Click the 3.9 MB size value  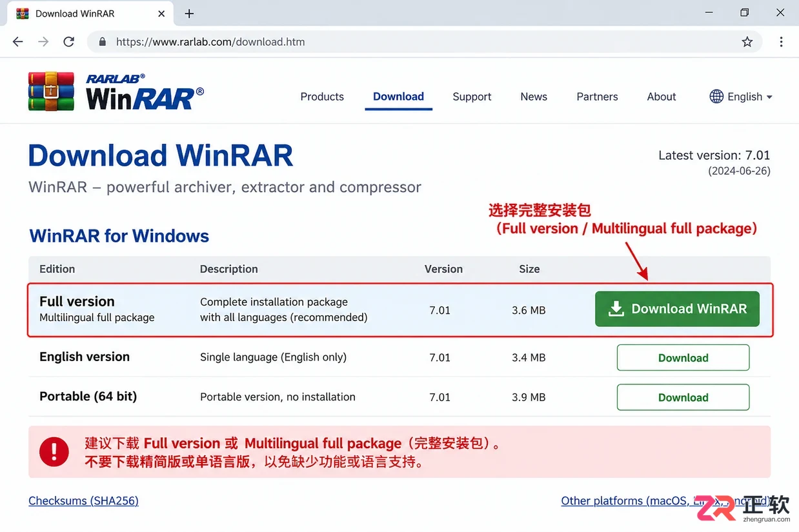click(529, 397)
